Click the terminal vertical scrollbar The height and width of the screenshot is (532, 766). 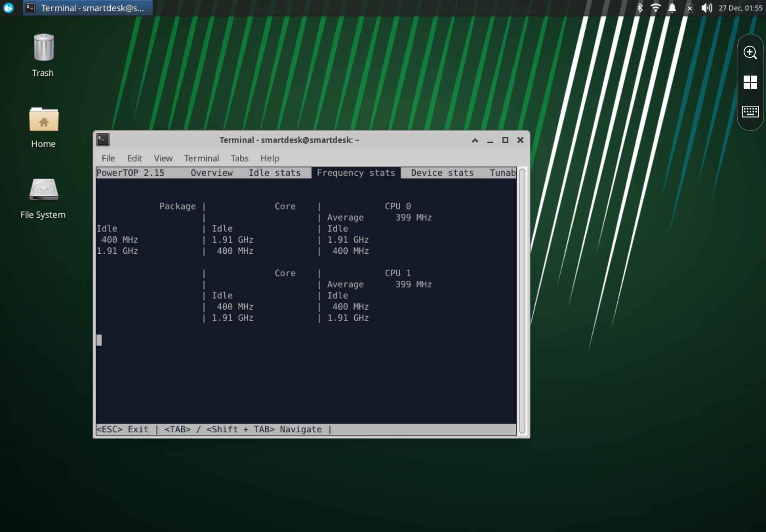coord(522,301)
